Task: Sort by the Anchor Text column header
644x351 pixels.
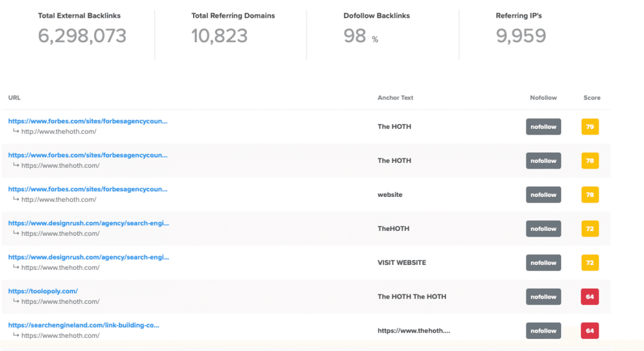Action: pyautogui.click(x=395, y=97)
